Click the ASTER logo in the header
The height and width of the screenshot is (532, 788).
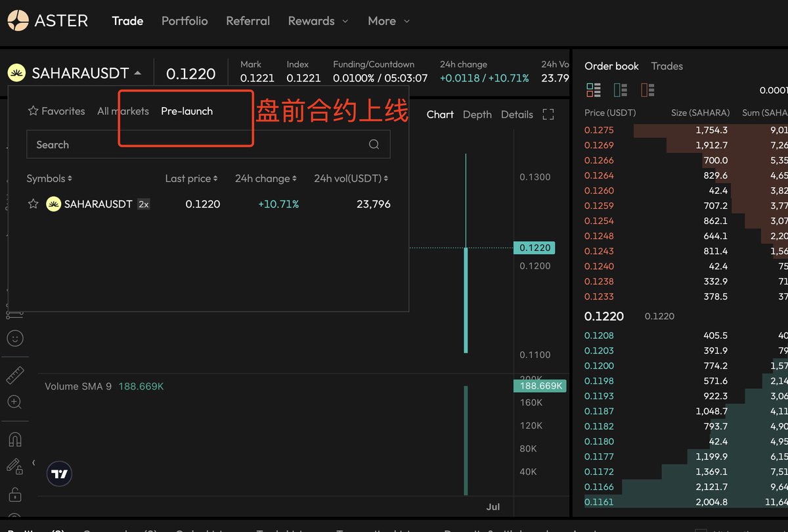[48, 20]
